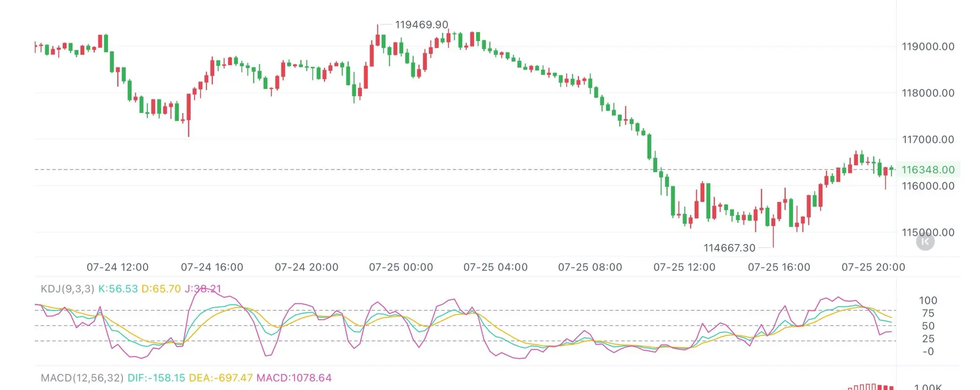Click the KDJ axis value 75
Image resolution: width=980 pixels, height=390 pixels.
coord(928,313)
